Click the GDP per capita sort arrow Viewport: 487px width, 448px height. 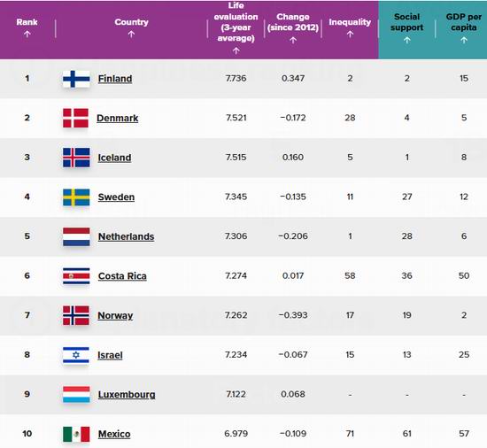click(x=464, y=40)
